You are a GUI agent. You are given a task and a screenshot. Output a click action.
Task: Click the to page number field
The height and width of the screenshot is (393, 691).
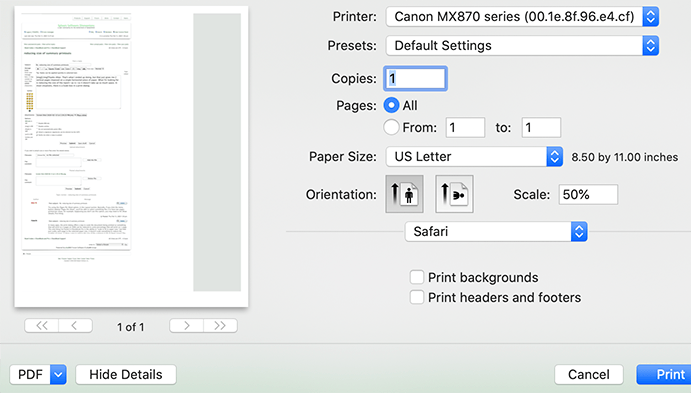(x=541, y=127)
